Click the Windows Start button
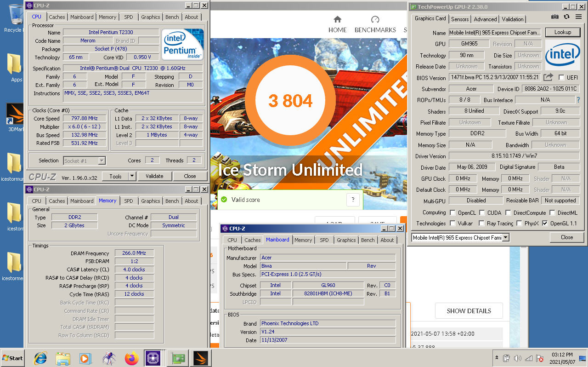Viewport: 588px width, 367px height. [12, 358]
